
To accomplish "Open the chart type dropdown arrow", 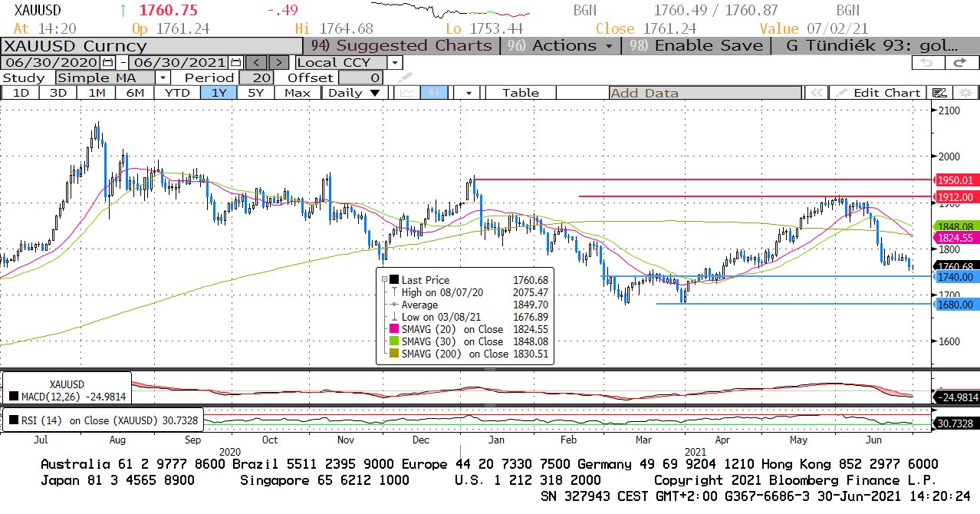I will pyautogui.click(x=468, y=93).
